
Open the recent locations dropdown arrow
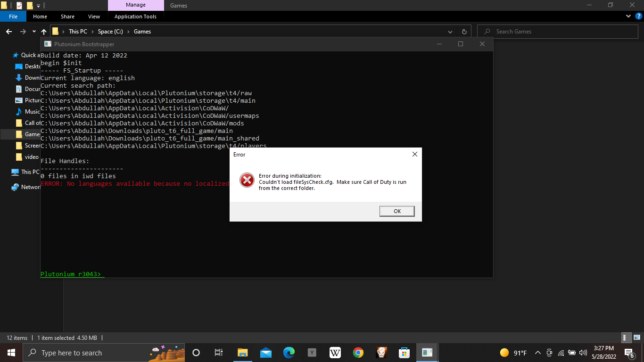click(x=34, y=32)
